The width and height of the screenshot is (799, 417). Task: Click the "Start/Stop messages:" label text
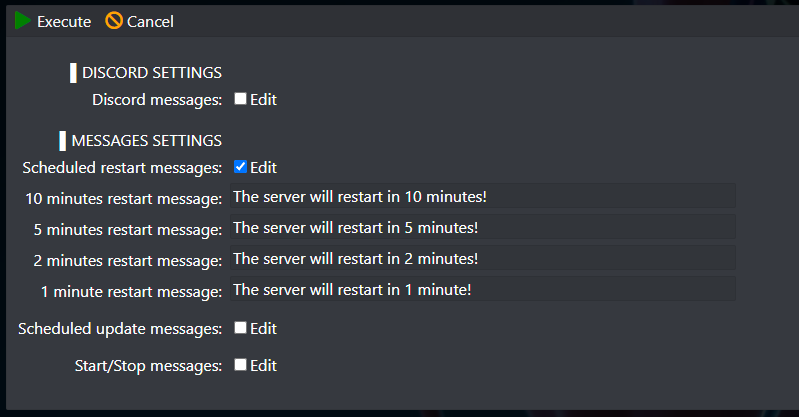pos(148,366)
